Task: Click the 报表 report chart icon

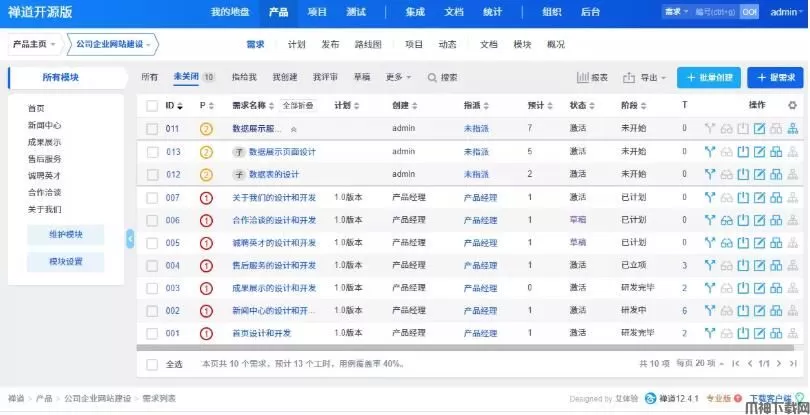Action: pos(593,78)
